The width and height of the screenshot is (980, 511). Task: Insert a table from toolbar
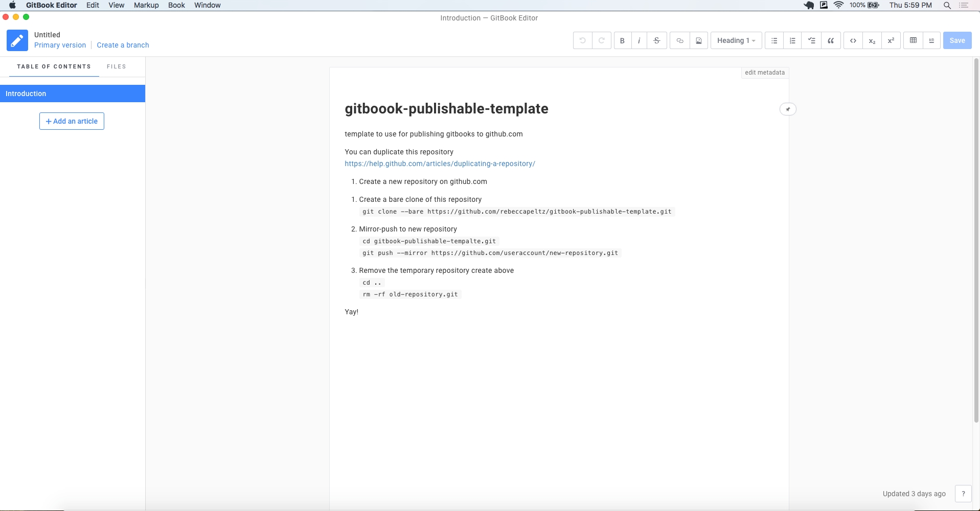pyautogui.click(x=913, y=41)
